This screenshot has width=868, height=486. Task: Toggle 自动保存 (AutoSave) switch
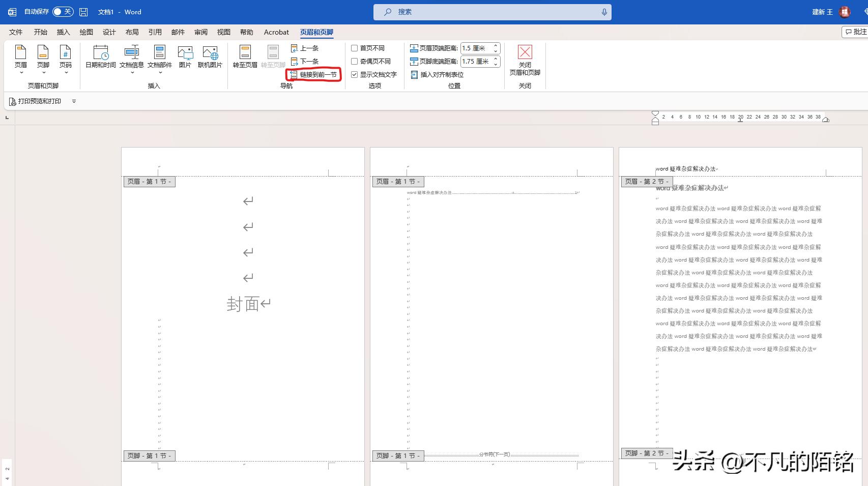pyautogui.click(x=63, y=12)
